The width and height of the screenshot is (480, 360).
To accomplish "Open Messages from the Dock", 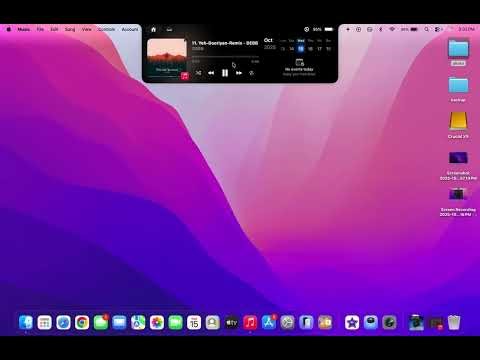I will click(x=101, y=322).
